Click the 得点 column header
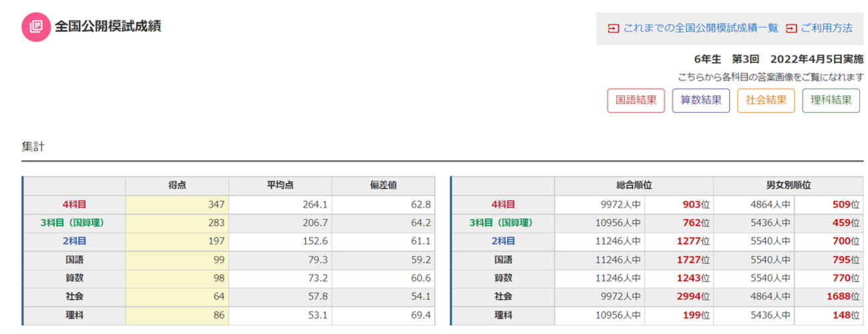The height and width of the screenshot is (334, 868). tap(177, 185)
